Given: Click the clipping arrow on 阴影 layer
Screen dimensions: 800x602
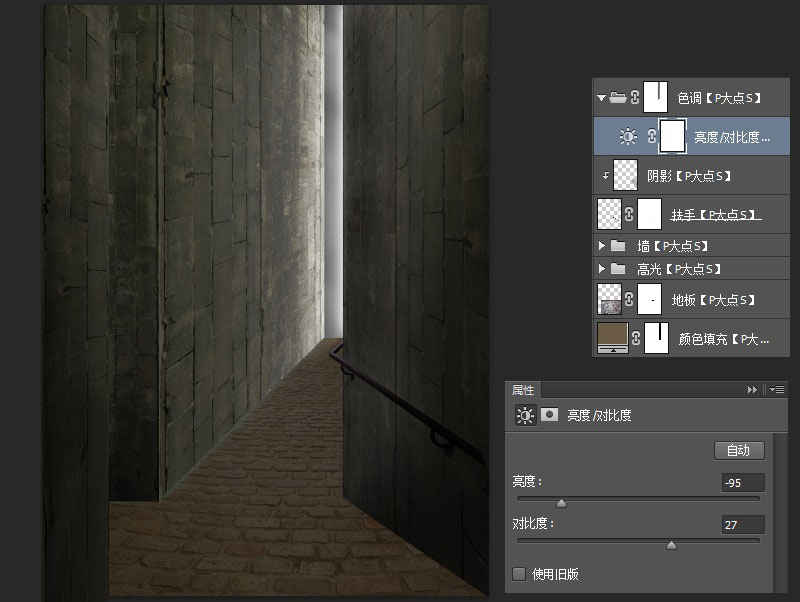Looking at the screenshot, I should pyautogui.click(x=606, y=175).
